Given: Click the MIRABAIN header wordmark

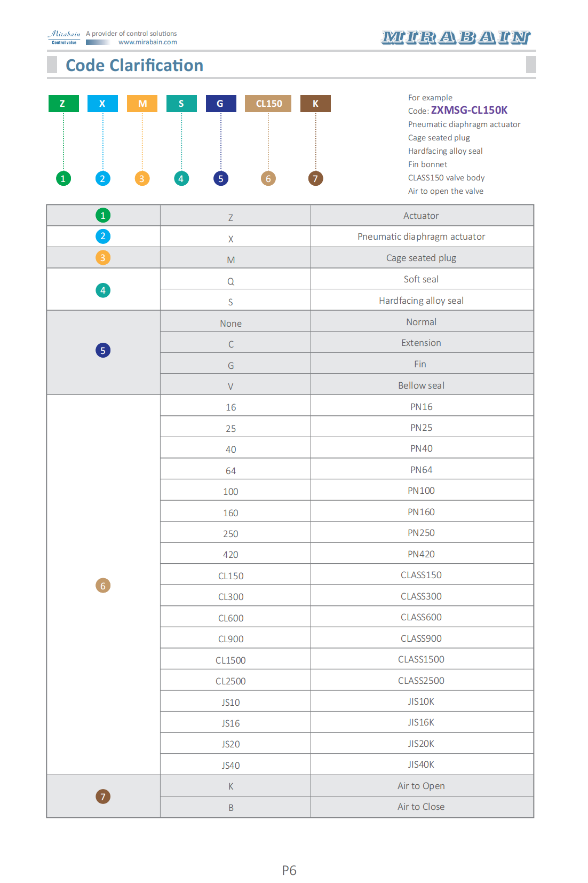Looking at the screenshot, I should [x=456, y=37].
